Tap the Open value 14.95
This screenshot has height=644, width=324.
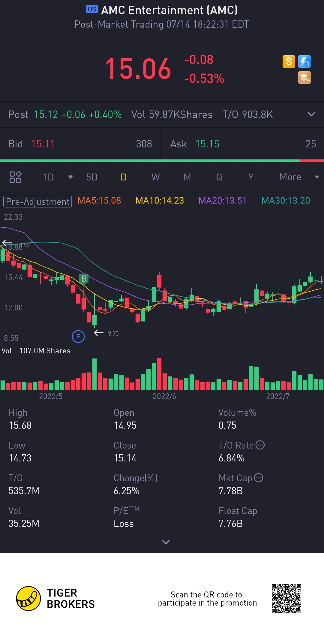125,425
